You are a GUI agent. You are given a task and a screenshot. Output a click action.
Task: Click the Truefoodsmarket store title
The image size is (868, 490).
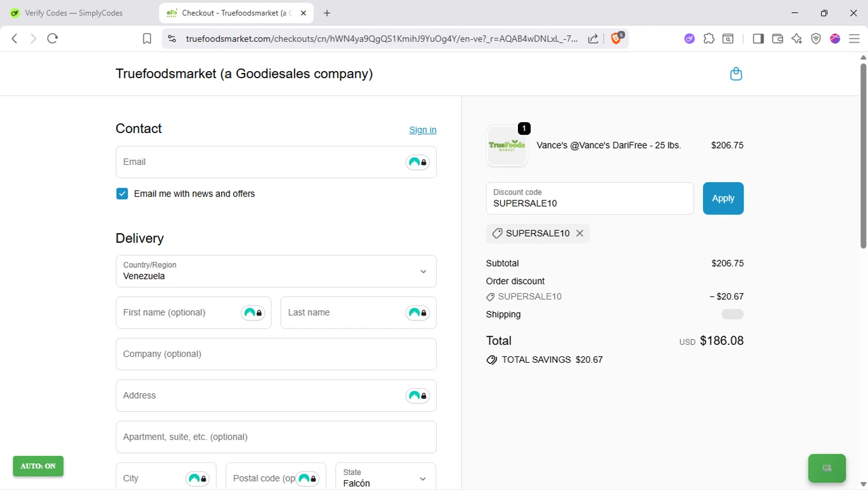tap(244, 73)
